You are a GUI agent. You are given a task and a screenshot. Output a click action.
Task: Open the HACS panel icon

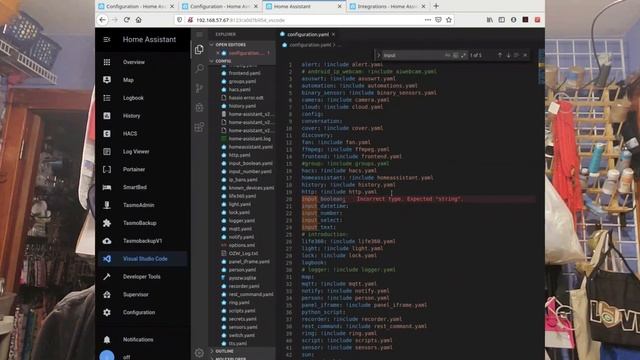click(107, 133)
